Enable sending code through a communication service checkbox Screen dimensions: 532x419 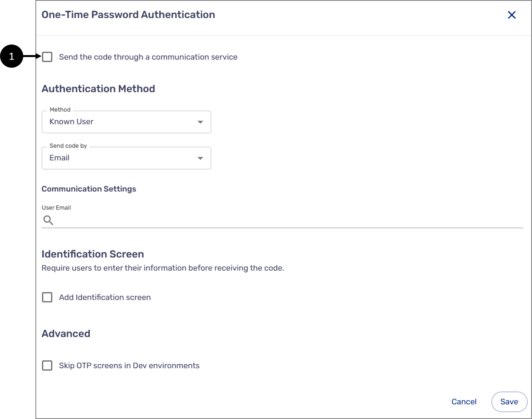point(47,57)
